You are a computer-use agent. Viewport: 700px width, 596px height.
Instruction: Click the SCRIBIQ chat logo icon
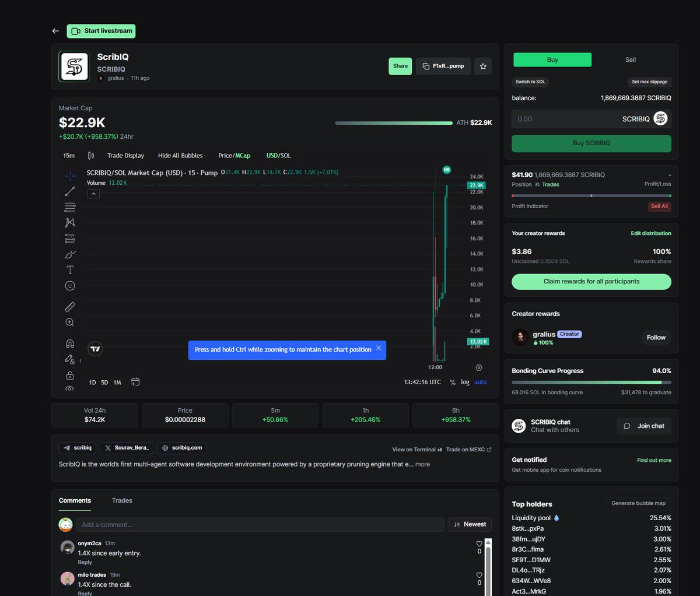tap(519, 426)
